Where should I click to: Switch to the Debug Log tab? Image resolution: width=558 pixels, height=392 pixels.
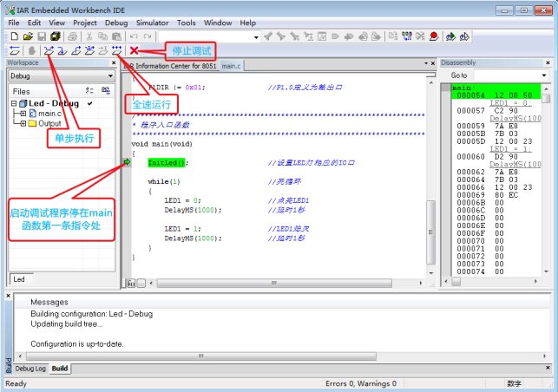coord(30,369)
